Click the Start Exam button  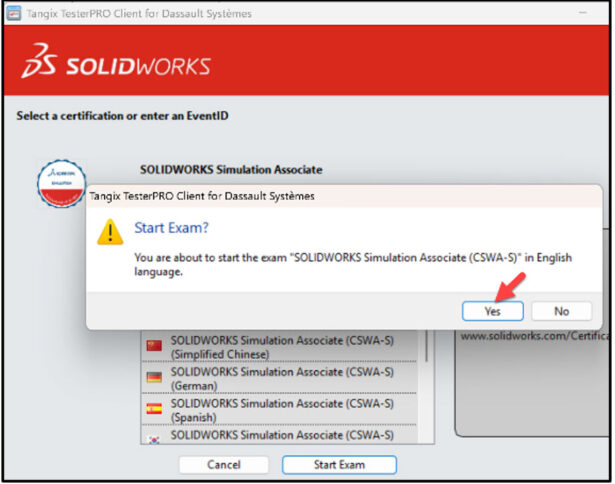(339, 464)
